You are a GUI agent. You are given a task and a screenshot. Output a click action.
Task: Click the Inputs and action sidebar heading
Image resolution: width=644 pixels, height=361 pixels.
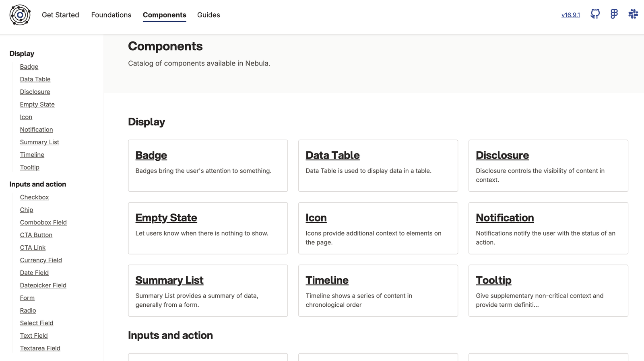[38, 184]
